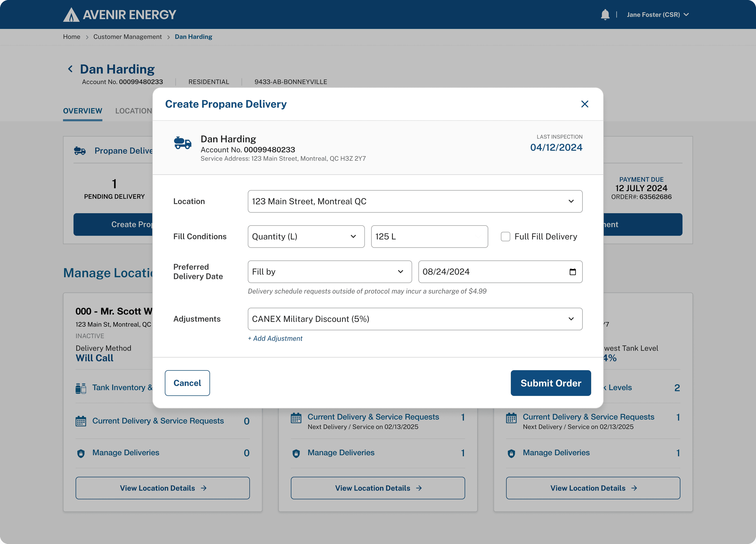Click the notification bell icon
The width and height of the screenshot is (756, 544).
pyautogui.click(x=605, y=15)
